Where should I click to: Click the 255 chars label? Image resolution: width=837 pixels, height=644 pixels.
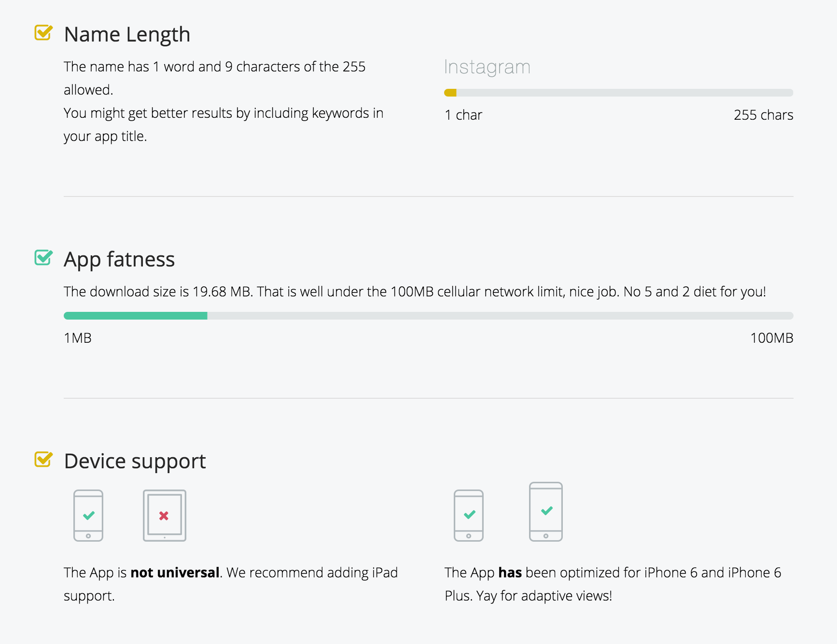click(x=763, y=115)
